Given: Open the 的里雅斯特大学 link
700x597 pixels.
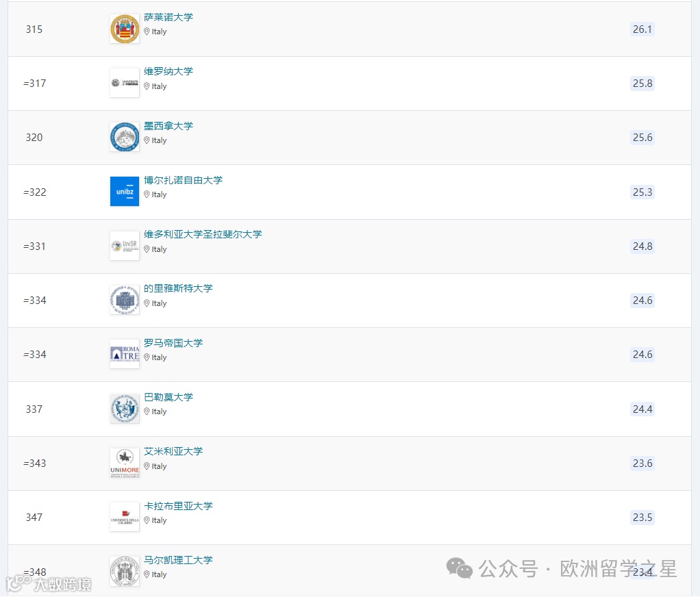Looking at the screenshot, I should 178,288.
